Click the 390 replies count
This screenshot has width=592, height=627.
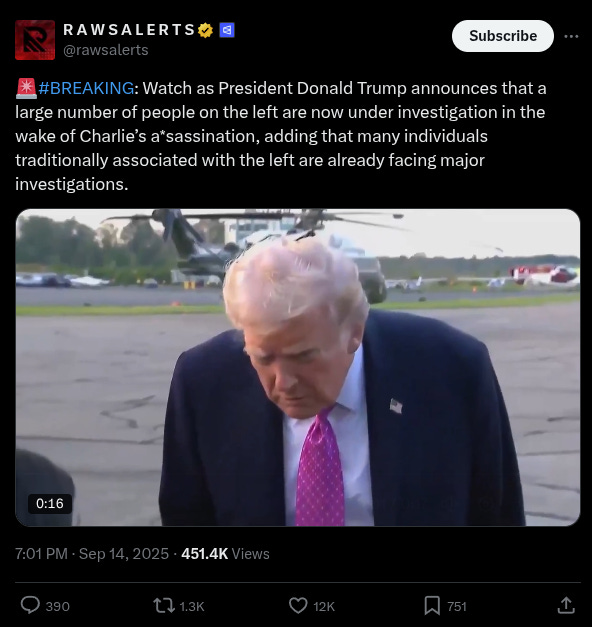click(58, 607)
